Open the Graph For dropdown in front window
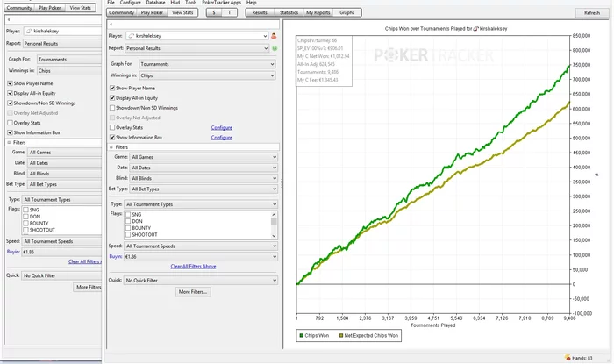 (207, 64)
